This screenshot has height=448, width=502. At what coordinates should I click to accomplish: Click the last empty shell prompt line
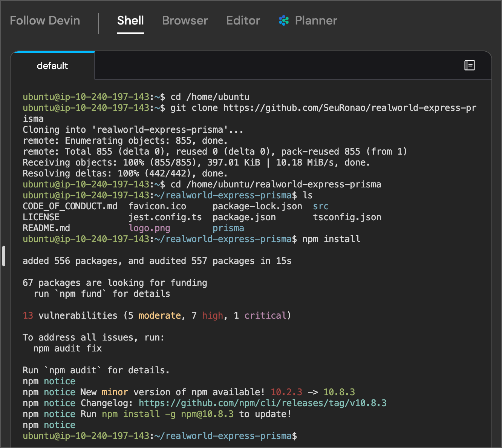(160, 436)
